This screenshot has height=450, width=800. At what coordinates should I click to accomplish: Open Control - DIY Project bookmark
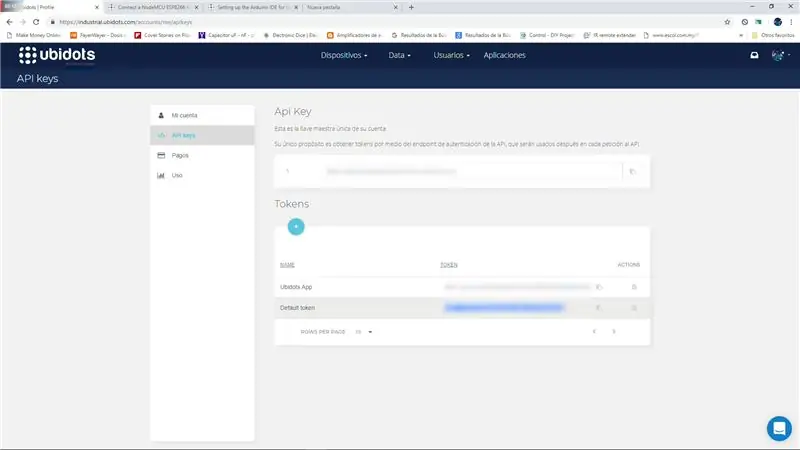click(547, 35)
